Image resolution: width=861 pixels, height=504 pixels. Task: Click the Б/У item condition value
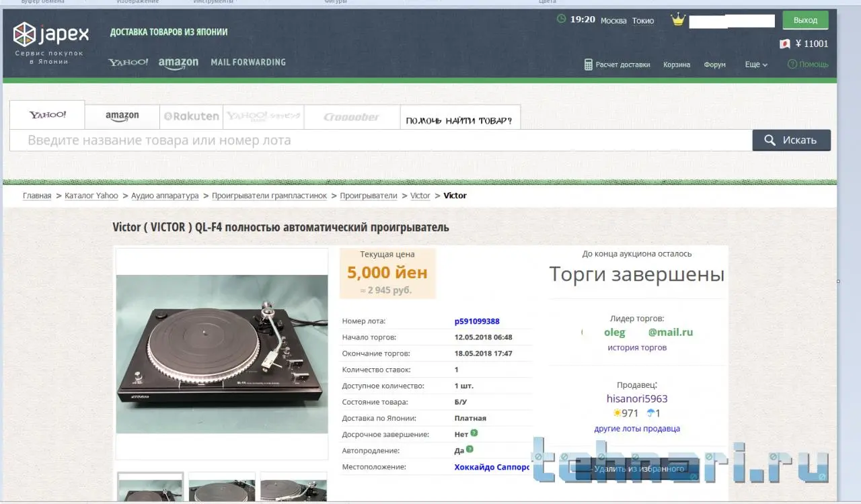[x=462, y=402]
